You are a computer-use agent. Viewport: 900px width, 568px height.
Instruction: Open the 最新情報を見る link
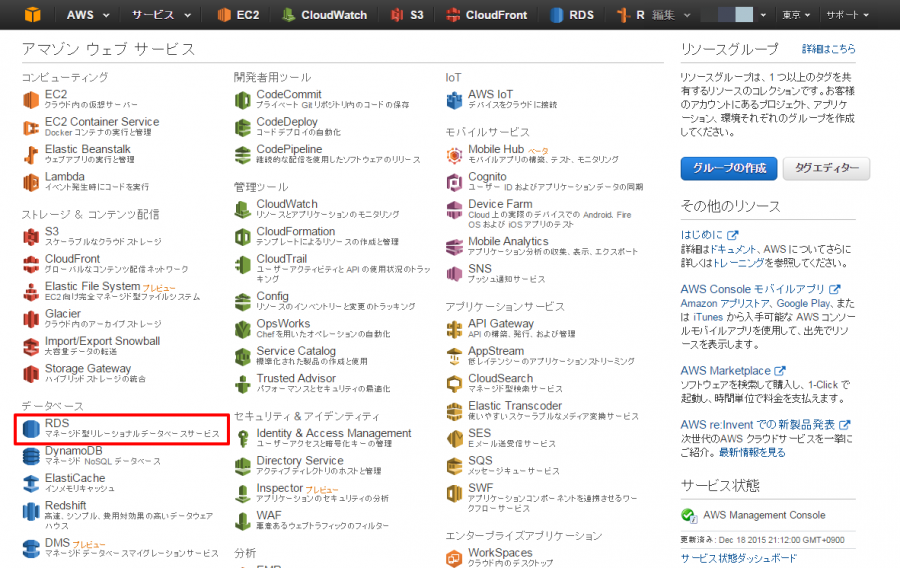[x=752, y=452]
